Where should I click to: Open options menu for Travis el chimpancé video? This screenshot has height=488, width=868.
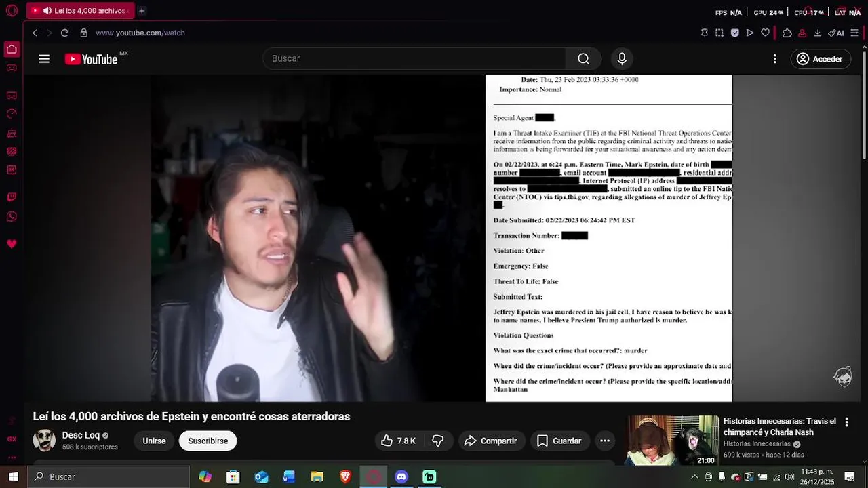[846, 422]
